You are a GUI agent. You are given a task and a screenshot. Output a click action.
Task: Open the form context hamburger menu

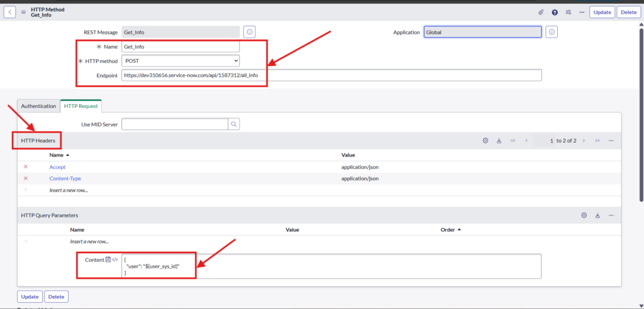[23, 12]
